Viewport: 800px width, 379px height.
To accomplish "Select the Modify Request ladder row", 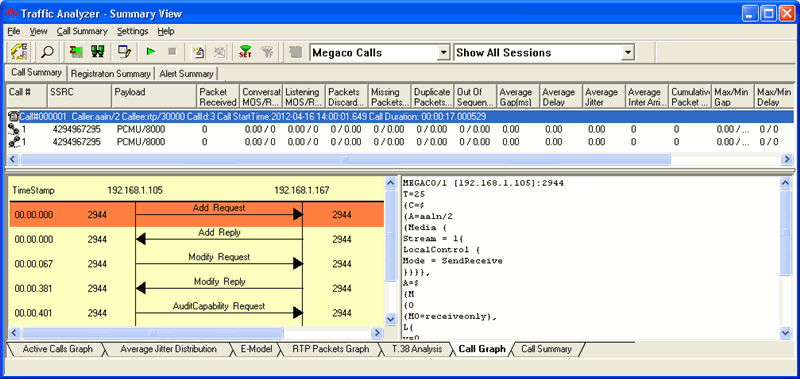I will (x=196, y=264).
